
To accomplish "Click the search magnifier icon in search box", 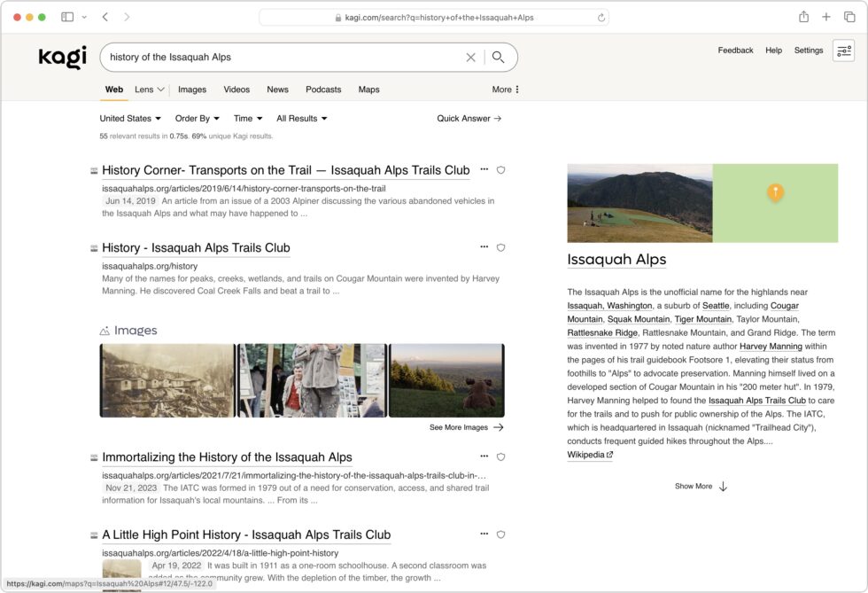I will (498, 57).
